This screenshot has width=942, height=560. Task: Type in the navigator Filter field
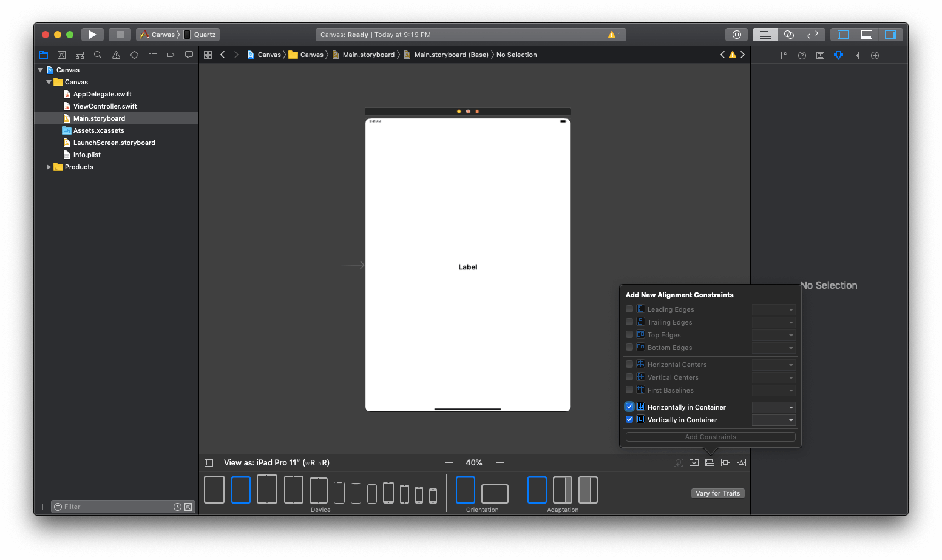tap(115, 507)
